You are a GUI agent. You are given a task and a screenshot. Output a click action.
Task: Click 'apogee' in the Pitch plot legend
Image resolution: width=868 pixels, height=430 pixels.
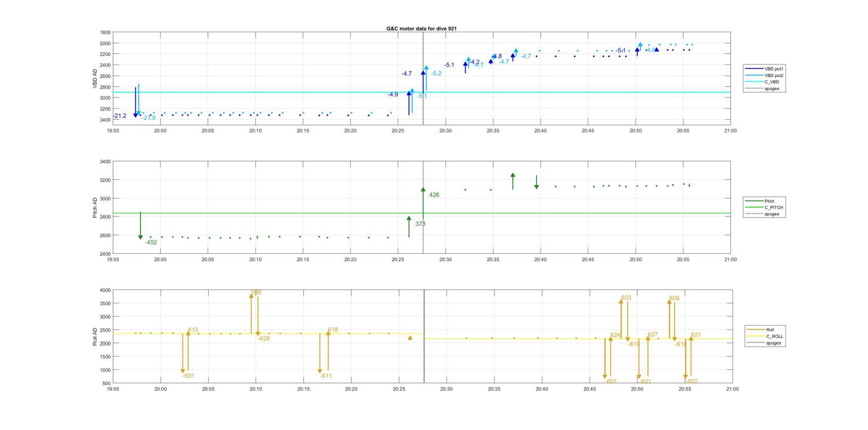click(x=772, y=214)
